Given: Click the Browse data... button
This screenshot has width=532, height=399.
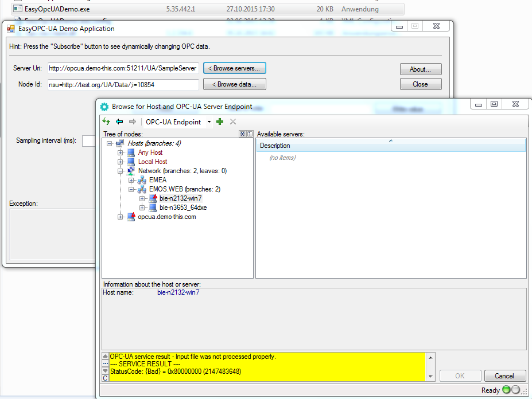Looking at the screenshot, I should point(234,84).
